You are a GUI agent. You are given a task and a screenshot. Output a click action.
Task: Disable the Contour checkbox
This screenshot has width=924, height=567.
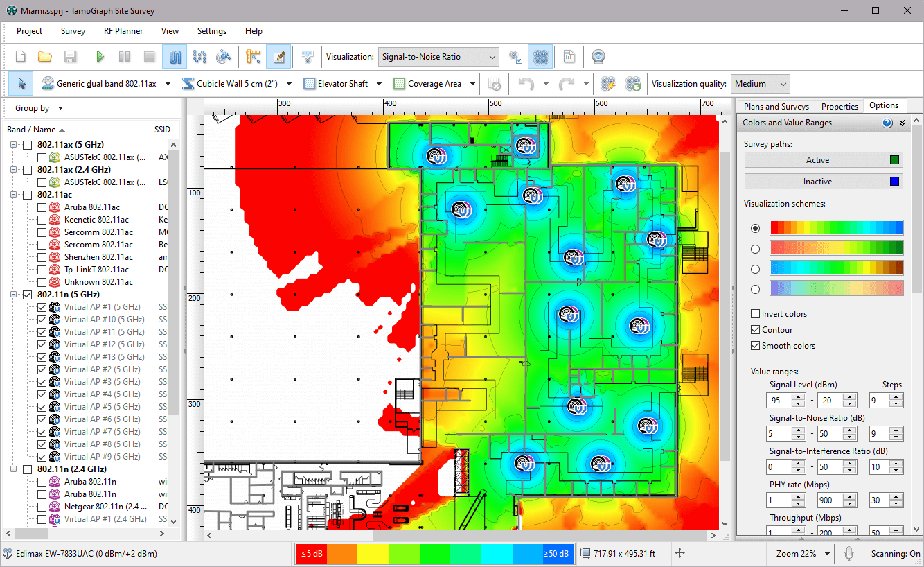pyautogui.click(x=755, y=329)
